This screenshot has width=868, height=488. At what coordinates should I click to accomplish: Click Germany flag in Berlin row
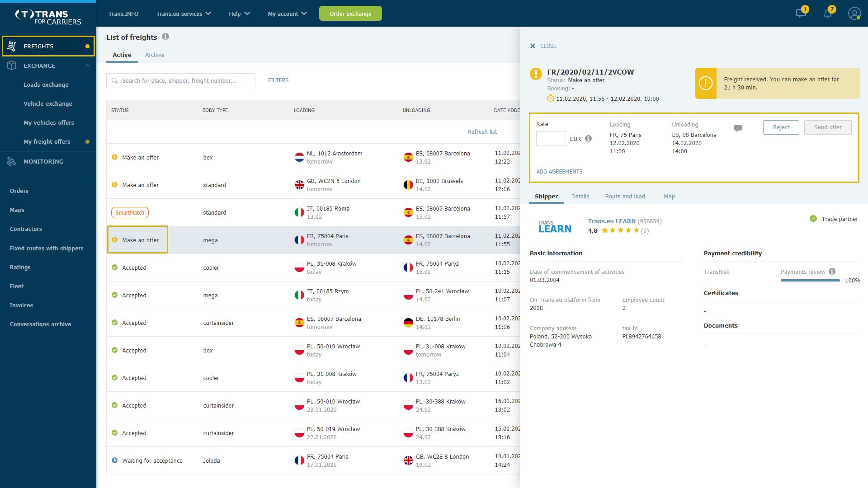tap(408, 323)
